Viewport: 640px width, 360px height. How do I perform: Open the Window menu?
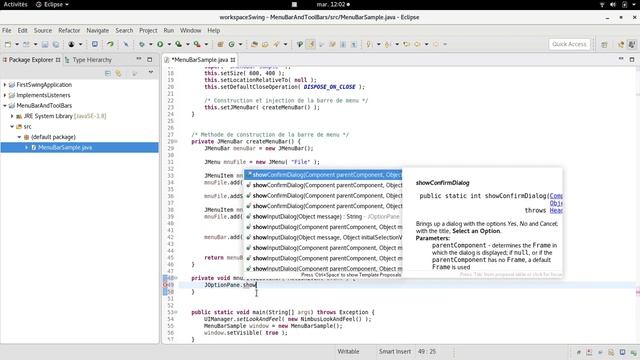click(191, 30)
